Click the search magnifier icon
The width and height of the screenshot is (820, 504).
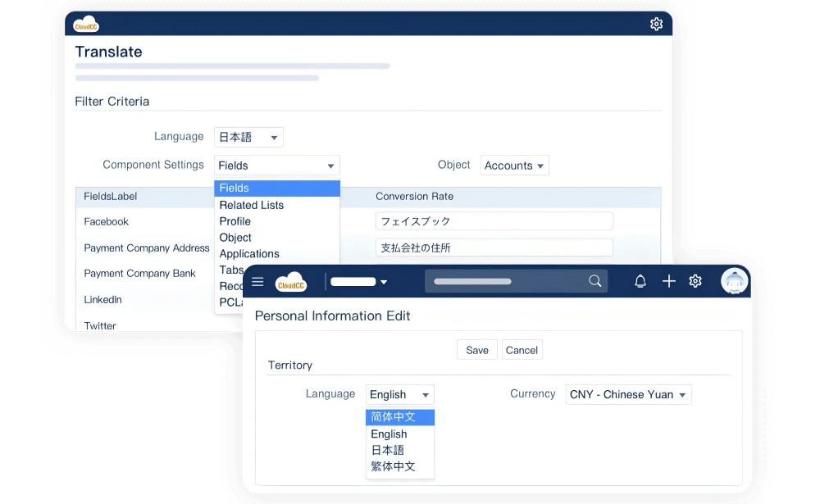point(595,281)
